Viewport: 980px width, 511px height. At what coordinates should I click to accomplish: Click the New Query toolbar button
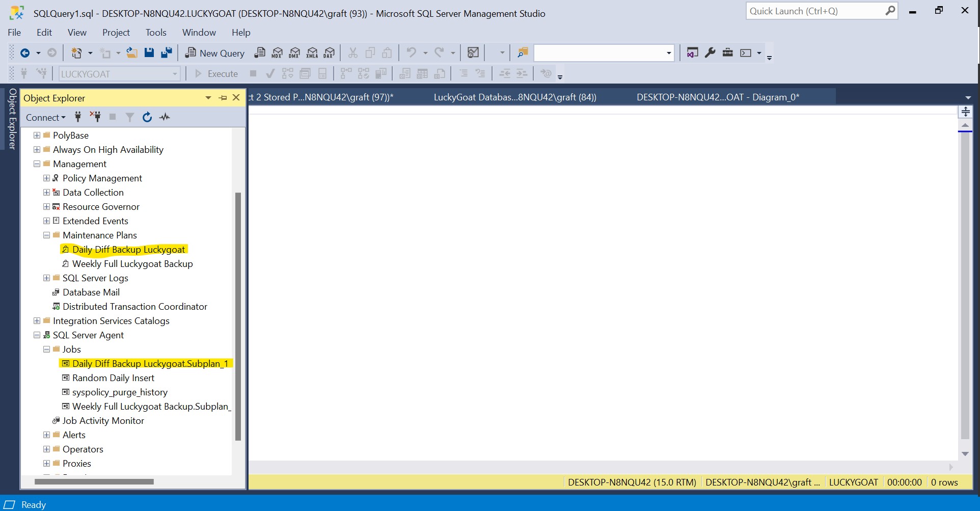[214, 53]
